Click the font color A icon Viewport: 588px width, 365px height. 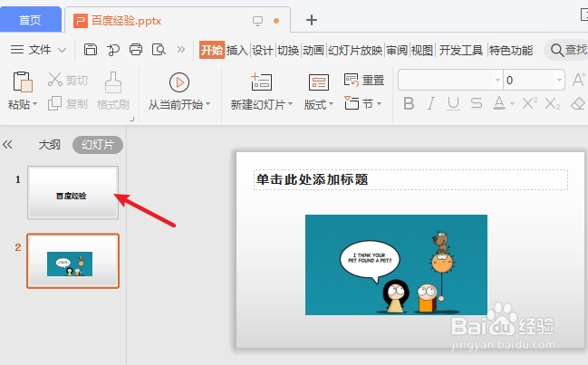click(x=498, y=103)
